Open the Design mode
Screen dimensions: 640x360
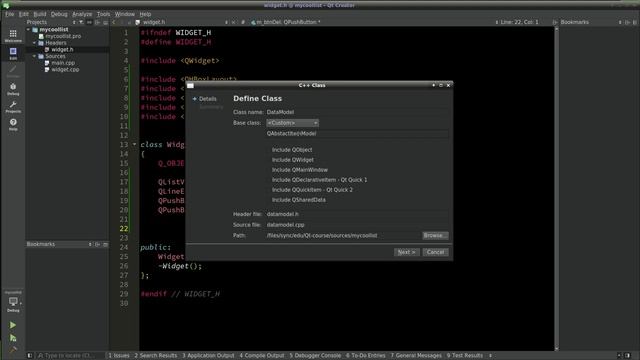tap(13, 71)
